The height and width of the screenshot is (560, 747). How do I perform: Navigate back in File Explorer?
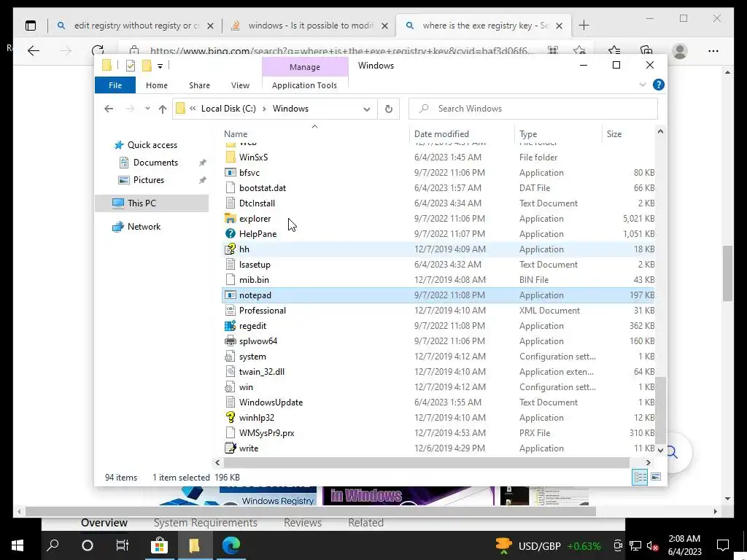[x=109, y=109]
